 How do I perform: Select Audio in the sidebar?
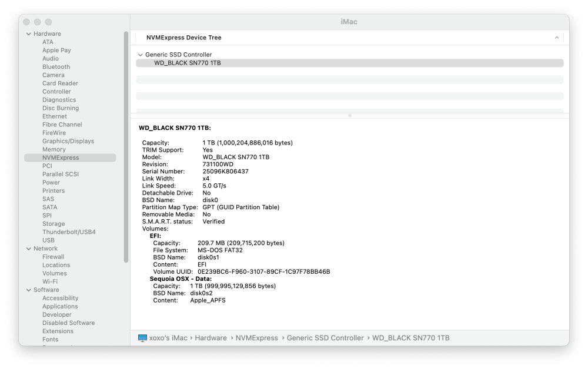(50, 58)
